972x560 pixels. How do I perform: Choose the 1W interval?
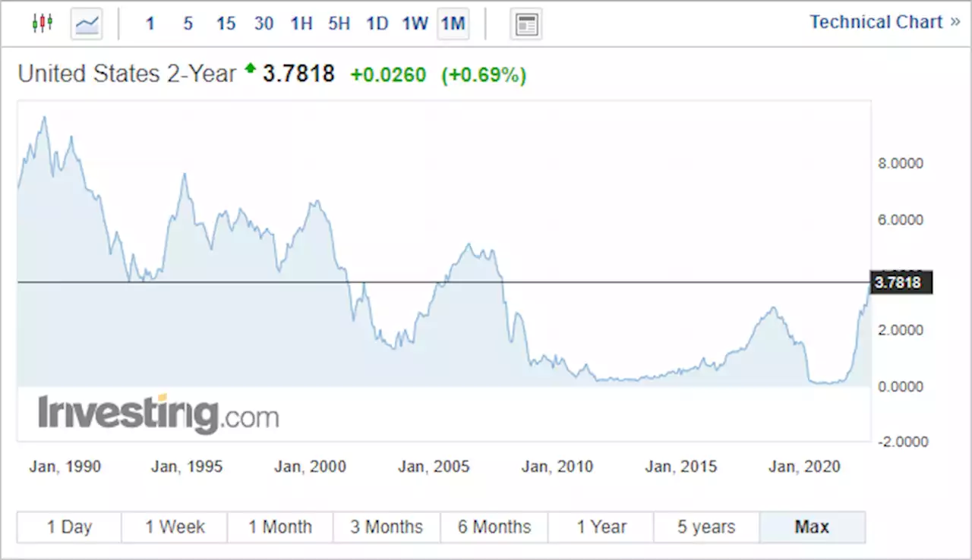point(415,24)
